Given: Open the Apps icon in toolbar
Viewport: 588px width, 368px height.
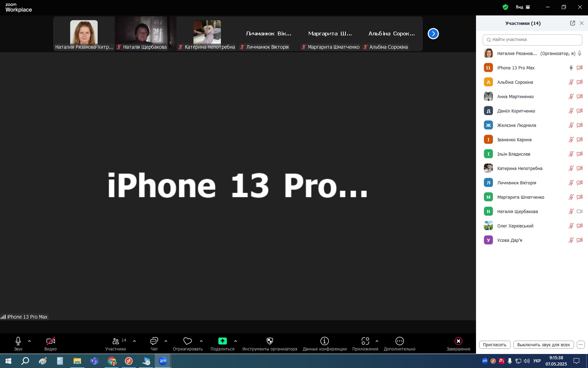Looking at the screenshot, I should click(x=365, y=341).
